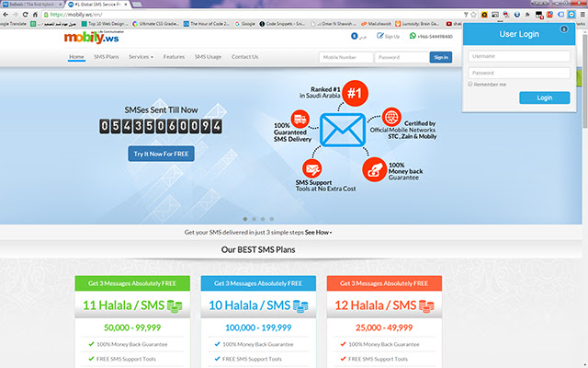Click the WhatsApp icon beside the phone number
Screen dimensions: 588x368
413,36
